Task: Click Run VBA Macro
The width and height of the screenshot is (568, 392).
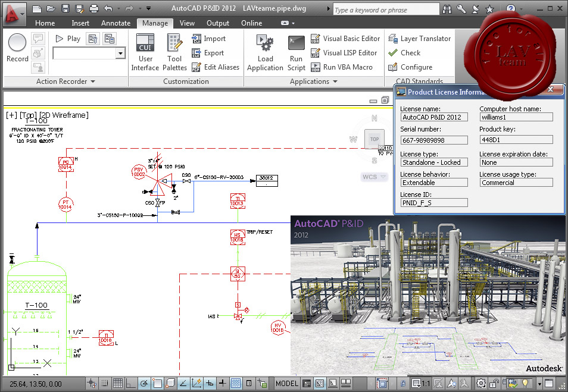Action: (x=342, y=67)
